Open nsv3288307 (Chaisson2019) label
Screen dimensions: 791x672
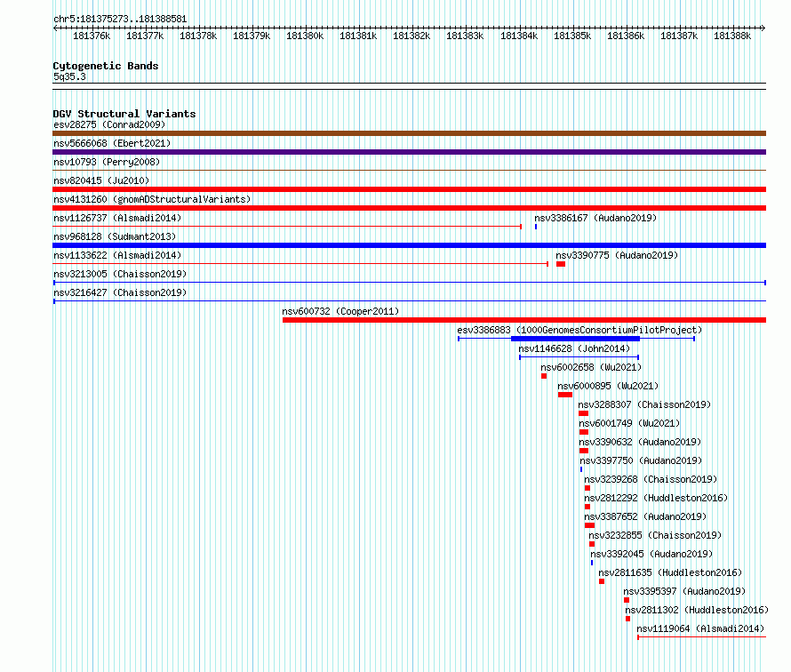[x=644, y=404]
